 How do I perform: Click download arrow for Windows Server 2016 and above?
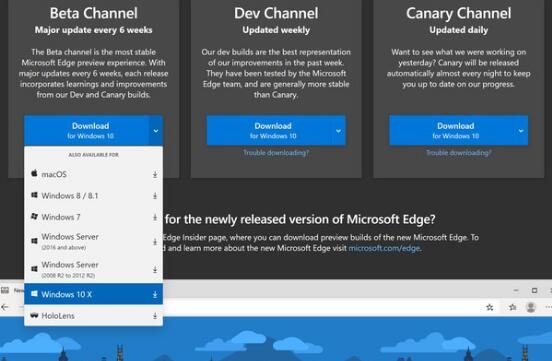click(155, 242)
